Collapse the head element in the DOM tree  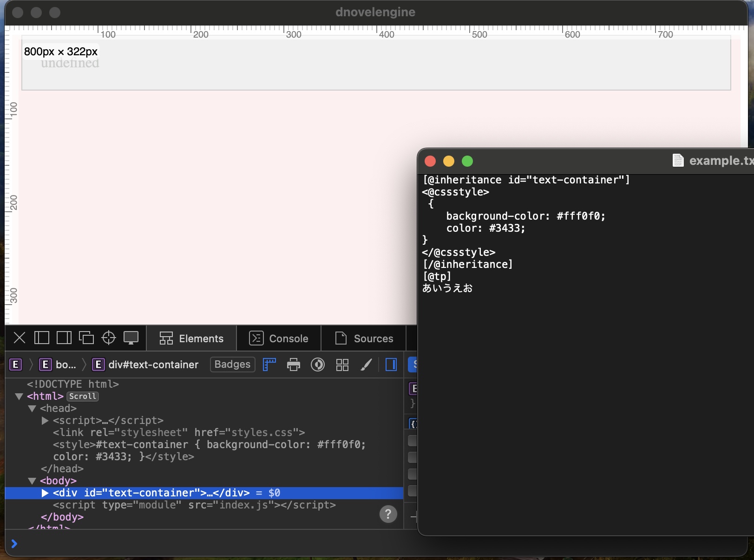32,409
